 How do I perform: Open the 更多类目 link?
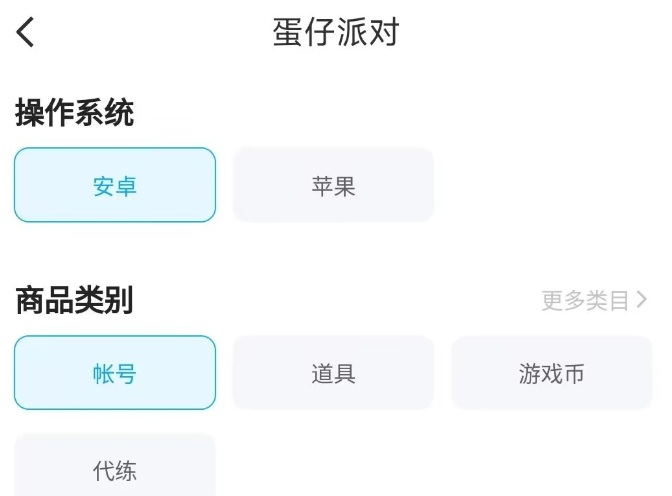coord(586,300)
